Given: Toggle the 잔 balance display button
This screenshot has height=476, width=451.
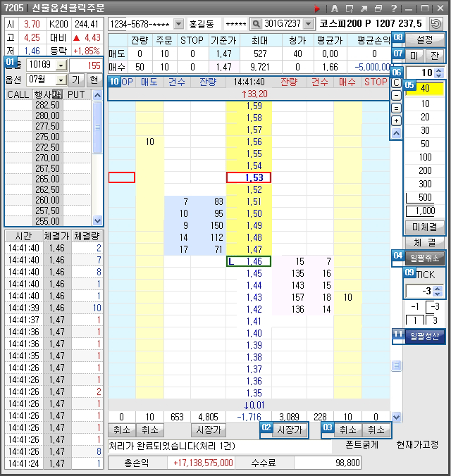Looking at the screenshot, I should (435, 55).
